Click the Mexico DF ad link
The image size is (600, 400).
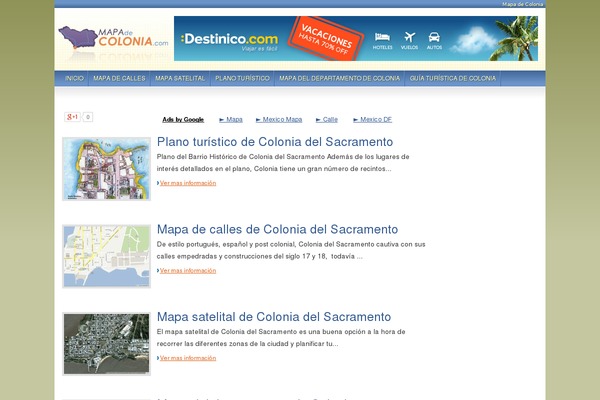click(x=372, y=119)
